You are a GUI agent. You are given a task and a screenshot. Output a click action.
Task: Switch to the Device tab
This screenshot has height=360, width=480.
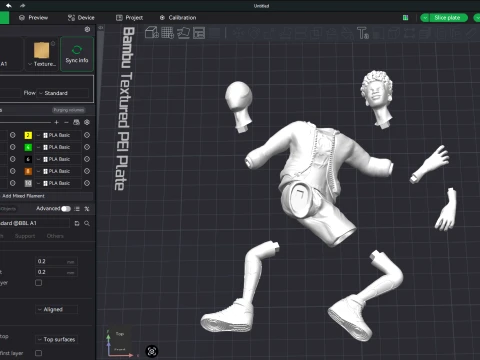click(x=81, y=18)
